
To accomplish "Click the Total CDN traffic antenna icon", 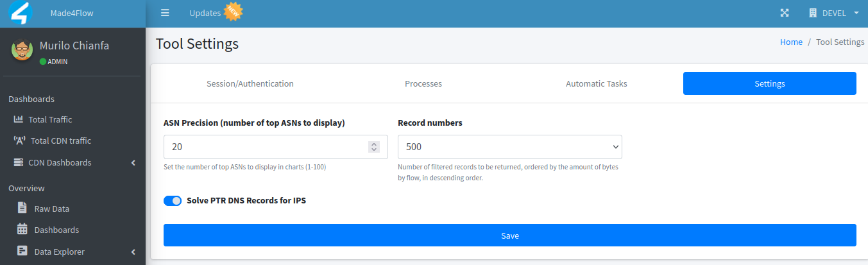I will (19, 141).
